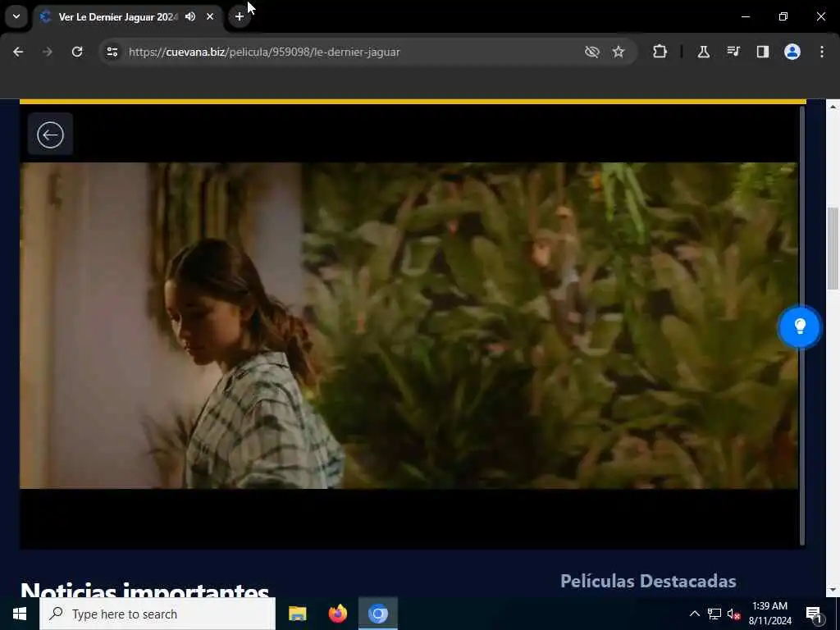Image resolution: width=840 pixels, height=630 pixels.
Task: Close the Chrome window
Action: tap(820, 16)
